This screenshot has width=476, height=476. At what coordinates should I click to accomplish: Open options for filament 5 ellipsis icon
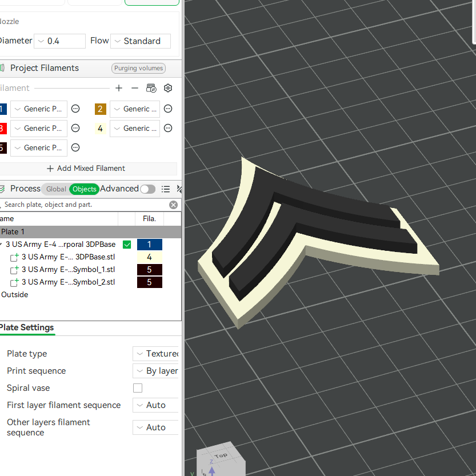pos(75,147)
